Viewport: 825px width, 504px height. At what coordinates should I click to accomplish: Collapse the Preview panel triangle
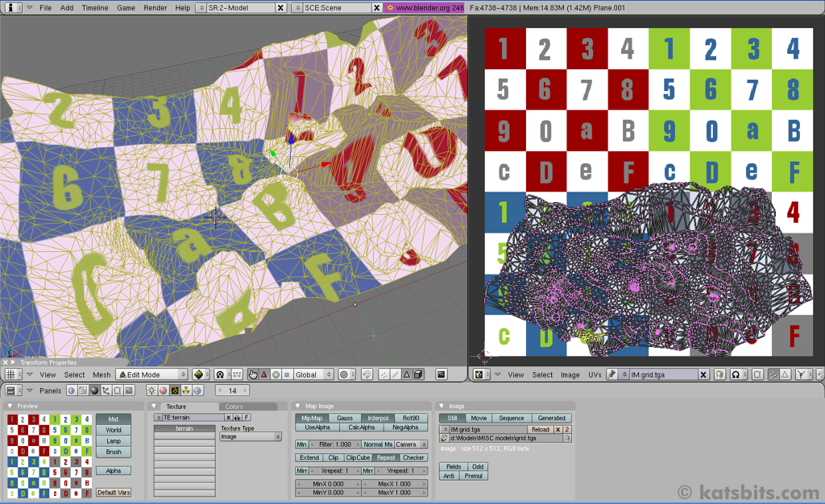pos(10,407)
